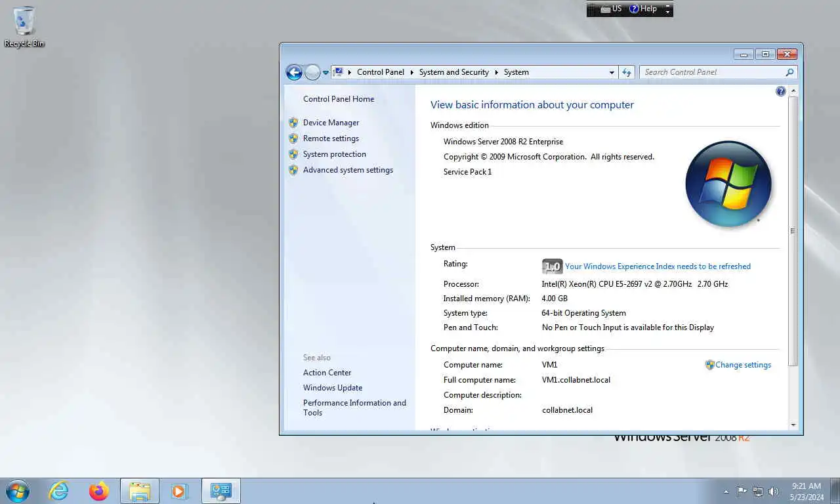This screenshot has width=840, height=504.
Task: Click Change settings for computer name
Action: (743, 365)
